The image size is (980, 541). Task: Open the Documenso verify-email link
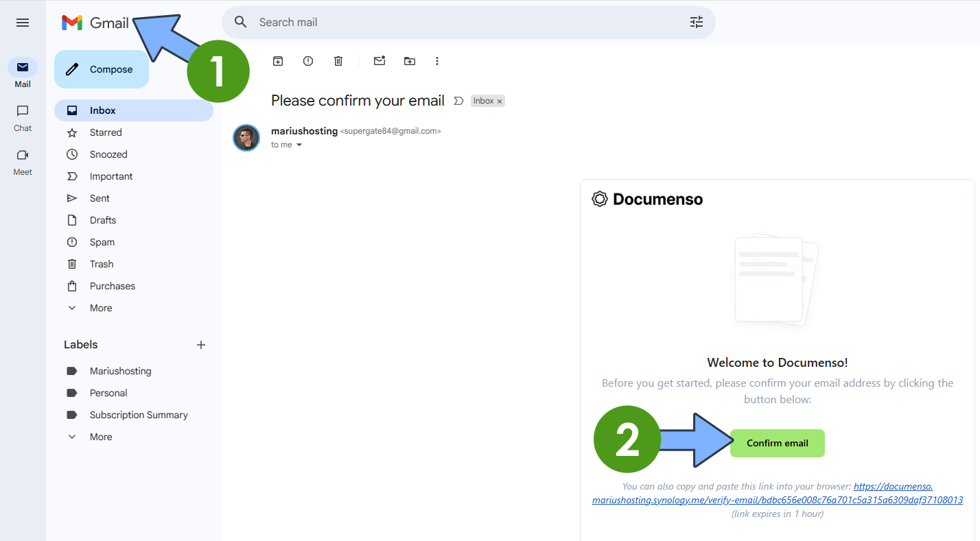pos(777,500)
